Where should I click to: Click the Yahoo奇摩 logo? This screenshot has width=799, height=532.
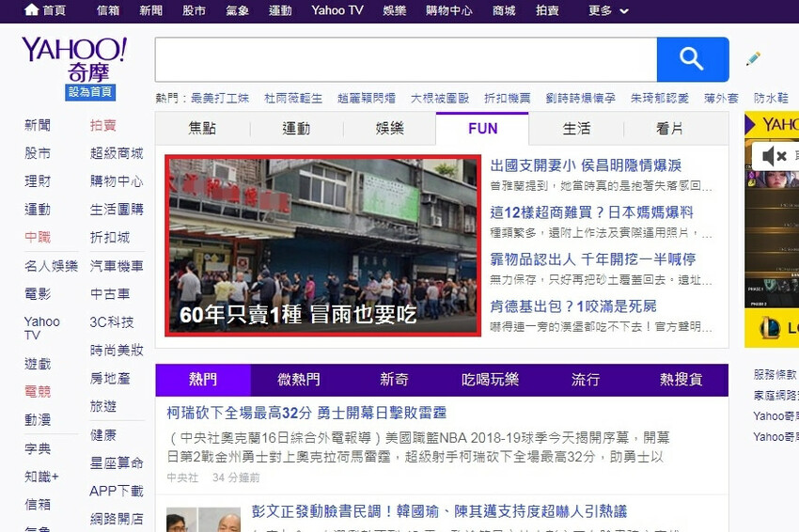[73, 59]
